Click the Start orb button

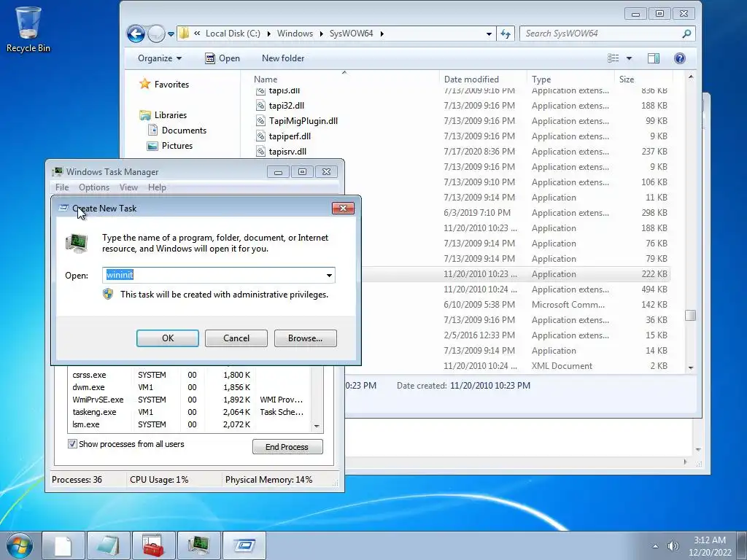pyautogui.click(x=20, y=545)
